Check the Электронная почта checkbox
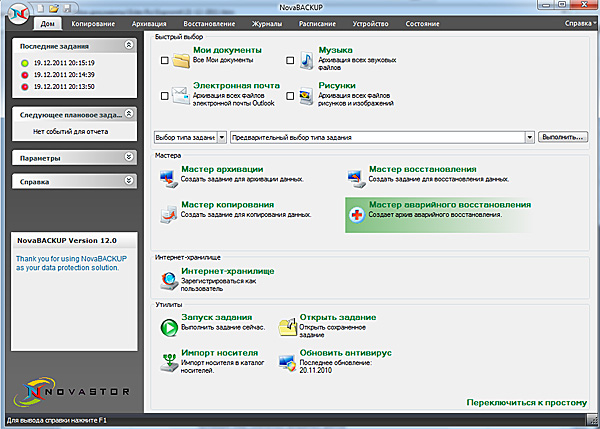Viewport: 600px width, 429px height. click(164, 96)
